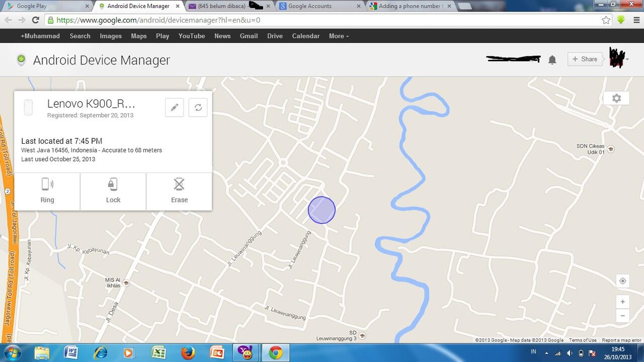Image resolution: width=644 pixels, height=362 pixels.
Task: Click the SD Leuwinanggung 3 school marker
Action: (362, 336)
